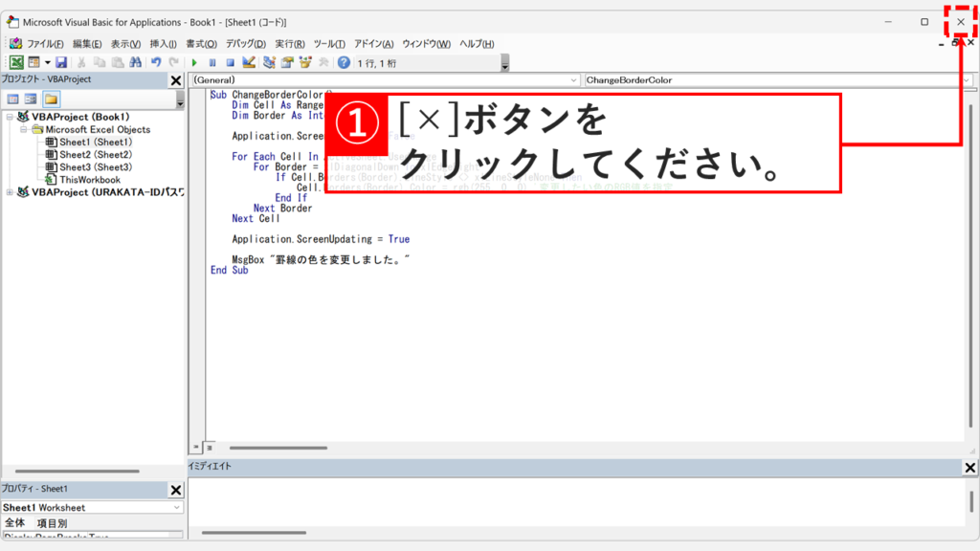Click the View Code icon in Project Explorer
This screenshot has height=551, width=980.
click(x=13, y=98)
